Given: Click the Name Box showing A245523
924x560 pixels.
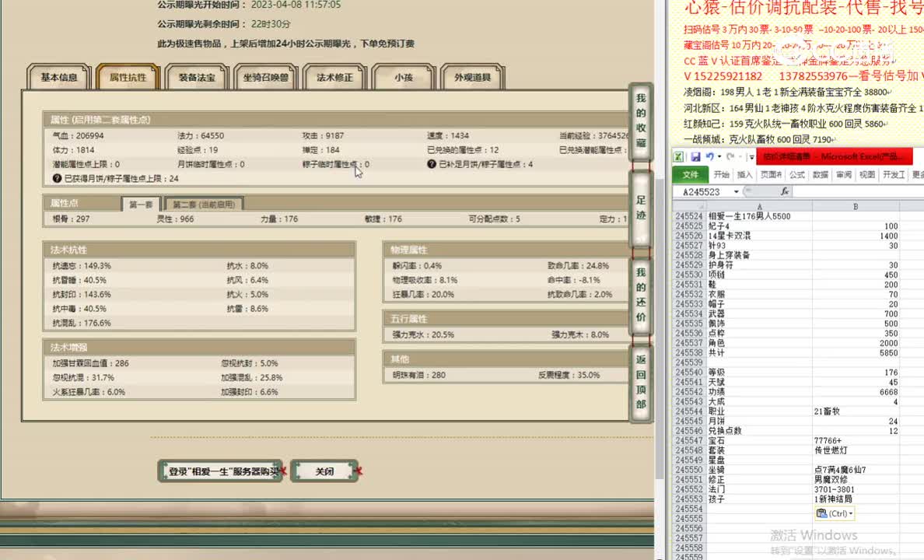Looking at the screenshot, I should click(x=702, y=191).
